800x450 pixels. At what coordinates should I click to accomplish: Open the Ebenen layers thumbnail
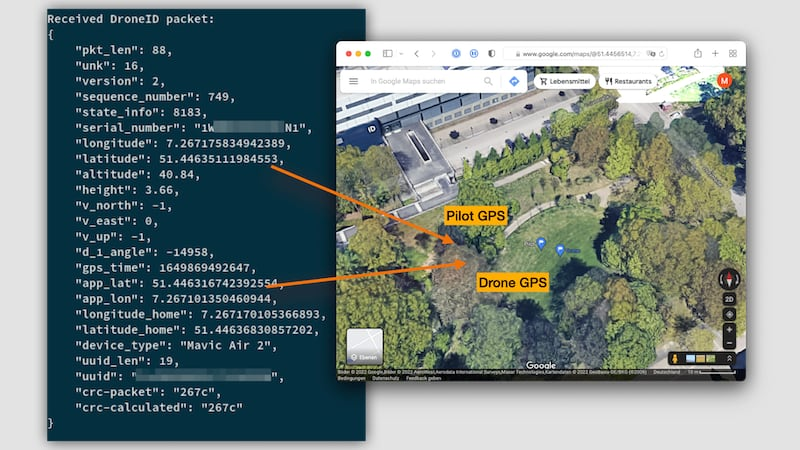(x=364, y=346)
